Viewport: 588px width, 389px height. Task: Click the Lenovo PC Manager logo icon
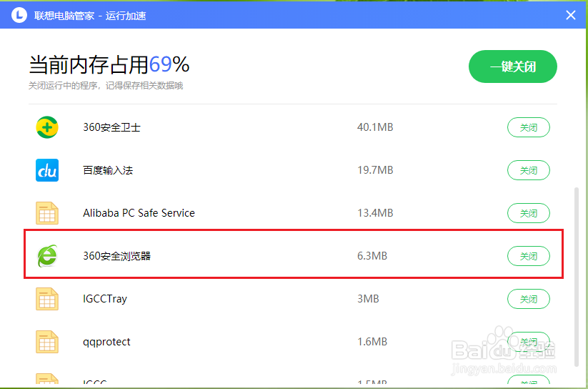(x=19, y=16)
